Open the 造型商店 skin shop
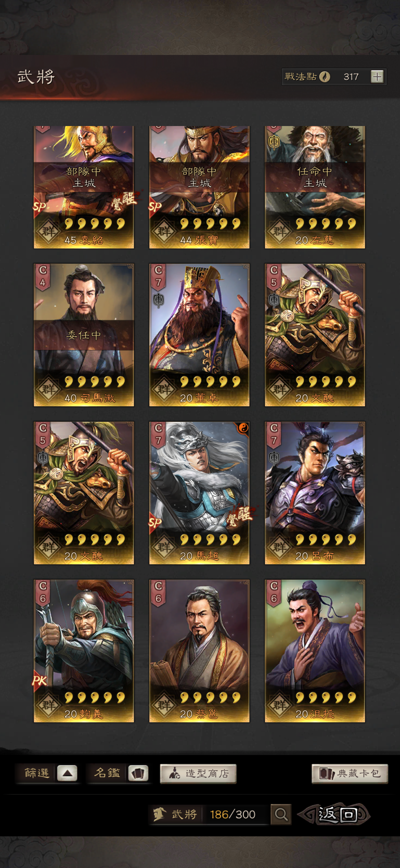The image size is (400, 868). (198, 773)
